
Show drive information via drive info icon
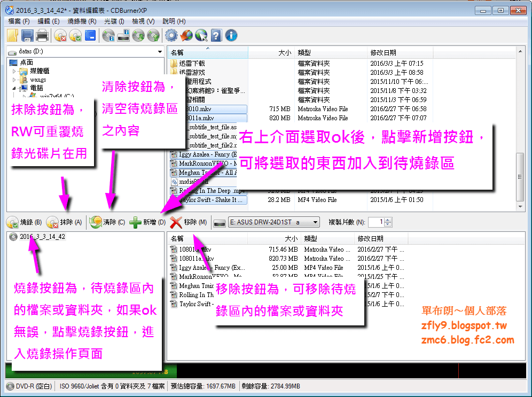coord(123,35)
